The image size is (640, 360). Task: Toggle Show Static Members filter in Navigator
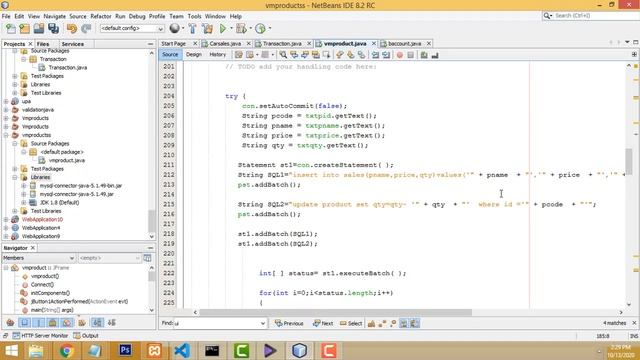coord(38,323)
